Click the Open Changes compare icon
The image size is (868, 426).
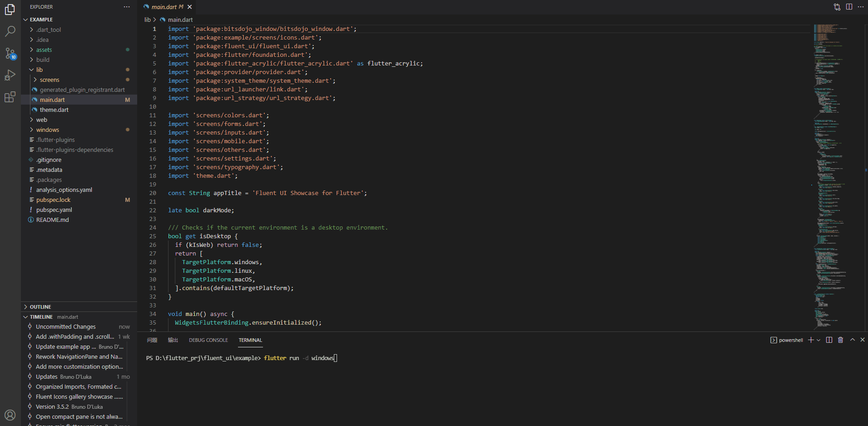[x=837, y=7]
